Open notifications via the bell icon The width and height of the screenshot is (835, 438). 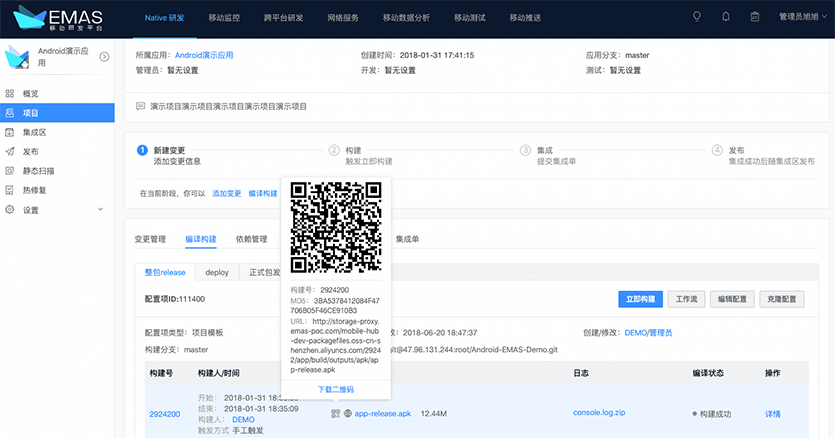click(x=726, y=17)
